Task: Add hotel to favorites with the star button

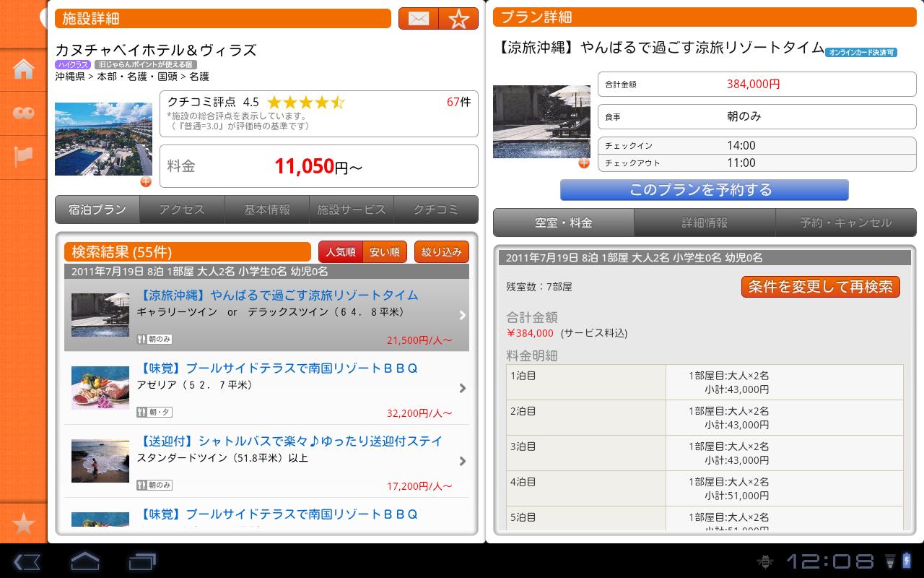Action: tap(458, 19)
